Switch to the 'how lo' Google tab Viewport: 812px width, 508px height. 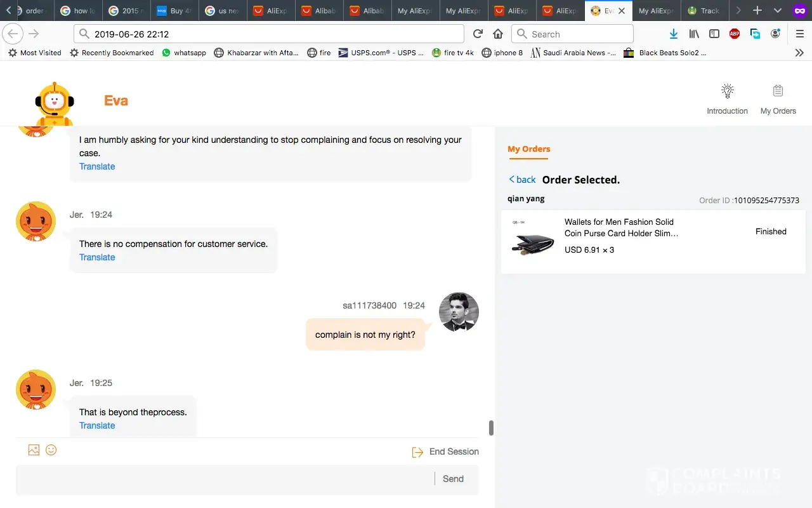79,11
